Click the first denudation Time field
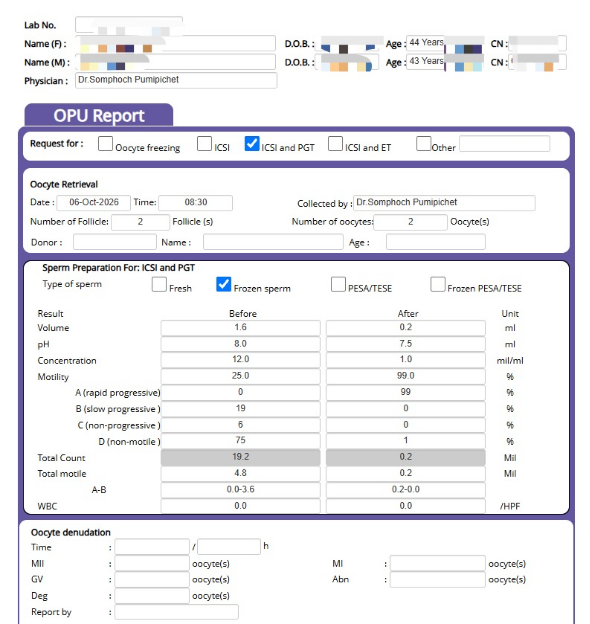This screenshot has height=624, width=590. (152, 547)
